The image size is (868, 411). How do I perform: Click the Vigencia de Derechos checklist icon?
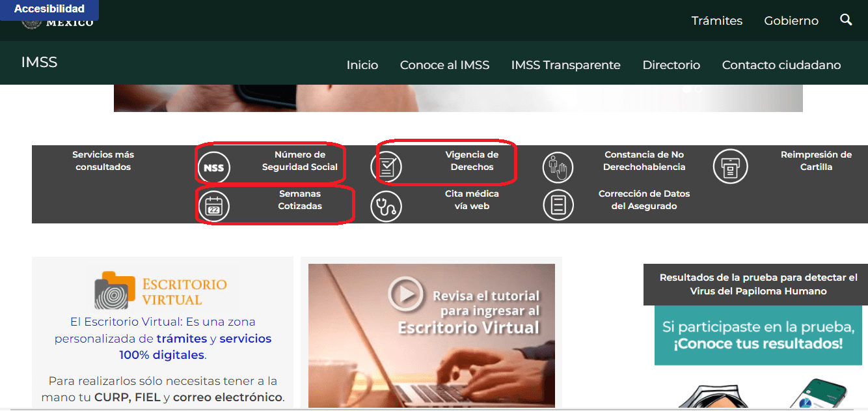tap(387, 167)
